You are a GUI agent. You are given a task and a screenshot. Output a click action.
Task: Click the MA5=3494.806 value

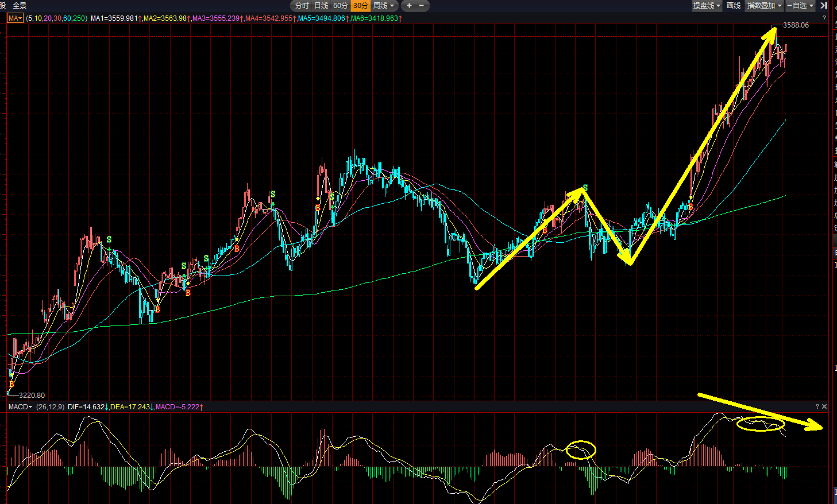tap(322, 18)
